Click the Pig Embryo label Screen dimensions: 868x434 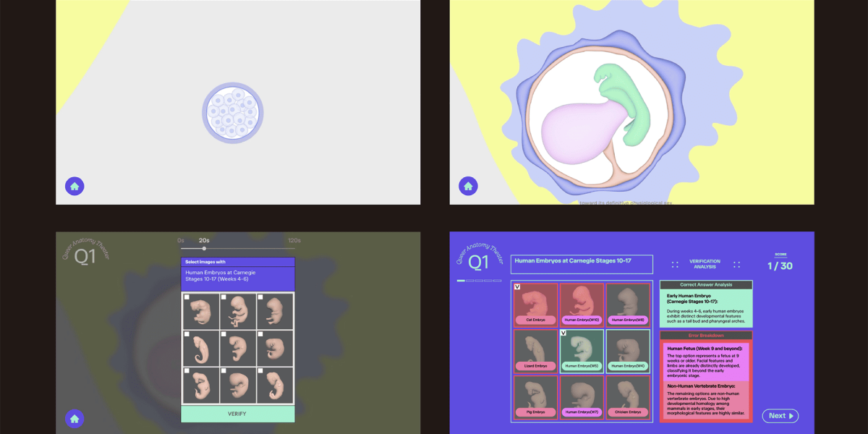pos(535,412)
